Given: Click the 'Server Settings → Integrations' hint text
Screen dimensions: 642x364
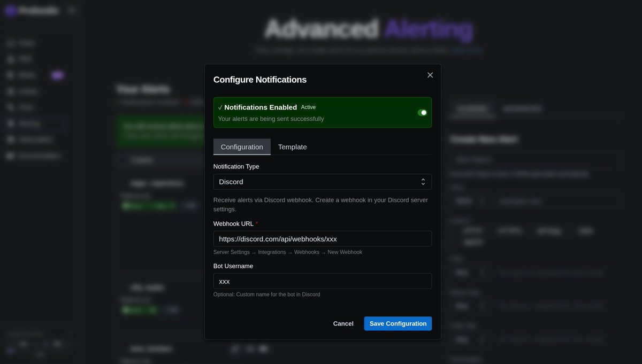Looking at the screenshot, I should [x=288, y=252].
